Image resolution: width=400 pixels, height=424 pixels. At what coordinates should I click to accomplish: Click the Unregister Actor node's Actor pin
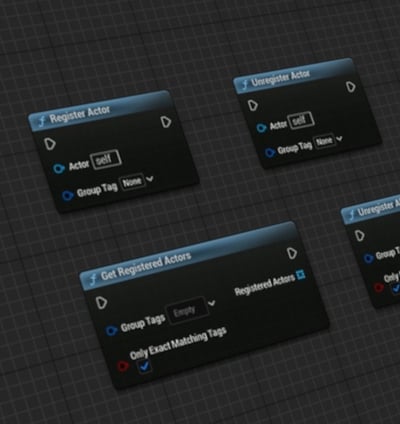pyautogui.click(x=261, y=128)
